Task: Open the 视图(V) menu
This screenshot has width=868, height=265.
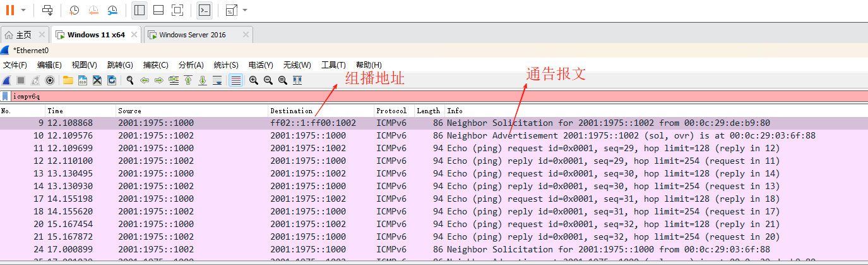Action: 85,65
